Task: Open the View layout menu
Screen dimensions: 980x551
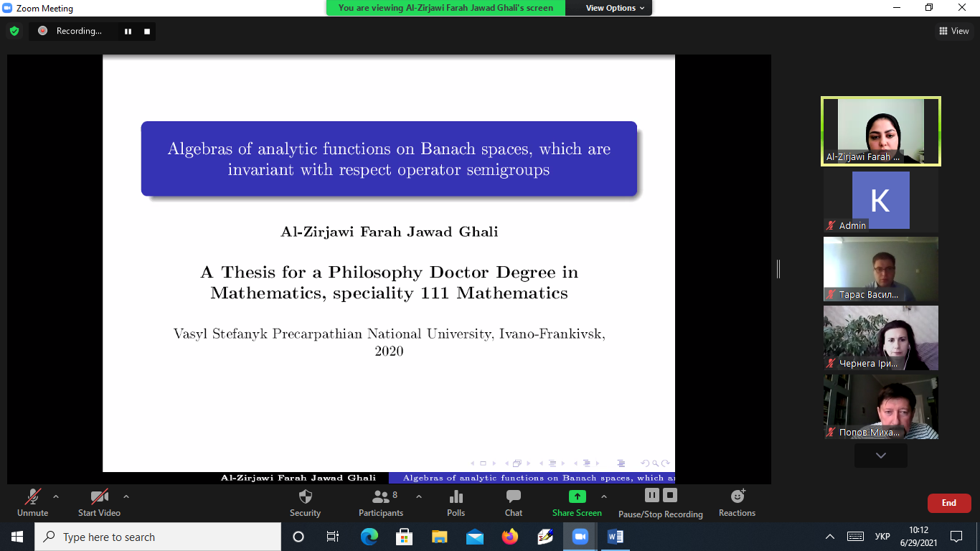Action: pos(954,31)
